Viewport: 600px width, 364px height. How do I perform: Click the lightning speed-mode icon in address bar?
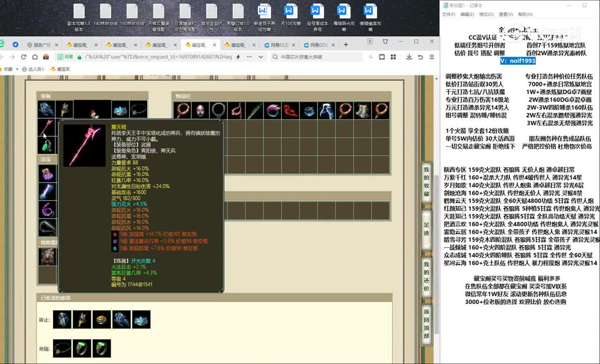238,57
